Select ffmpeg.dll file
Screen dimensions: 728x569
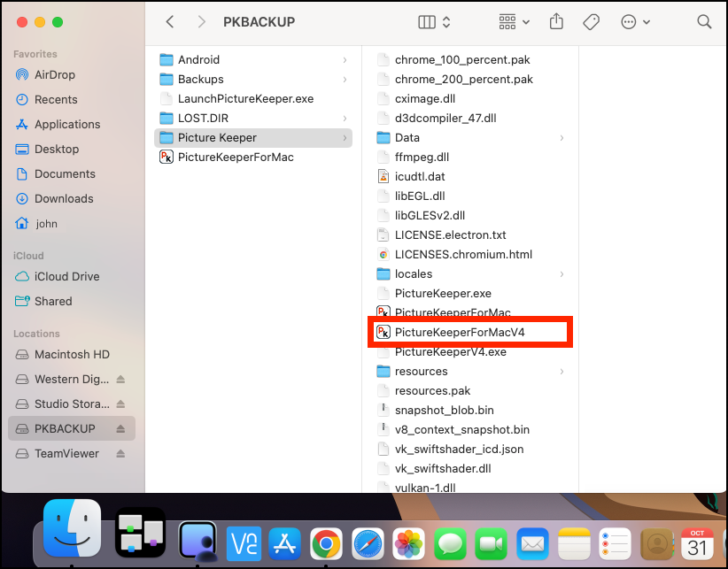(x=470, y=158)
